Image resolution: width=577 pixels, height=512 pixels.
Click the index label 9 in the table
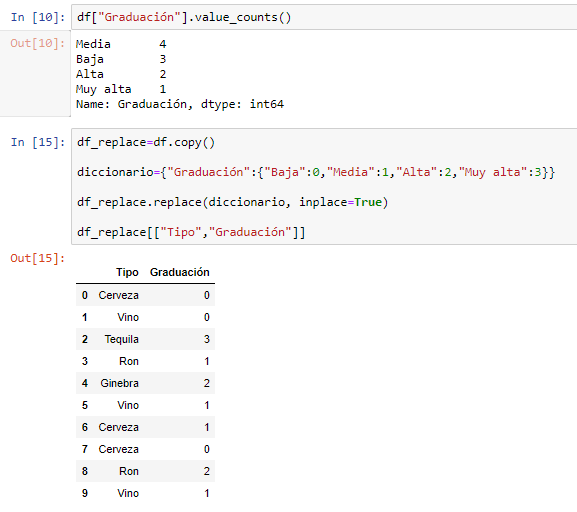85,494
